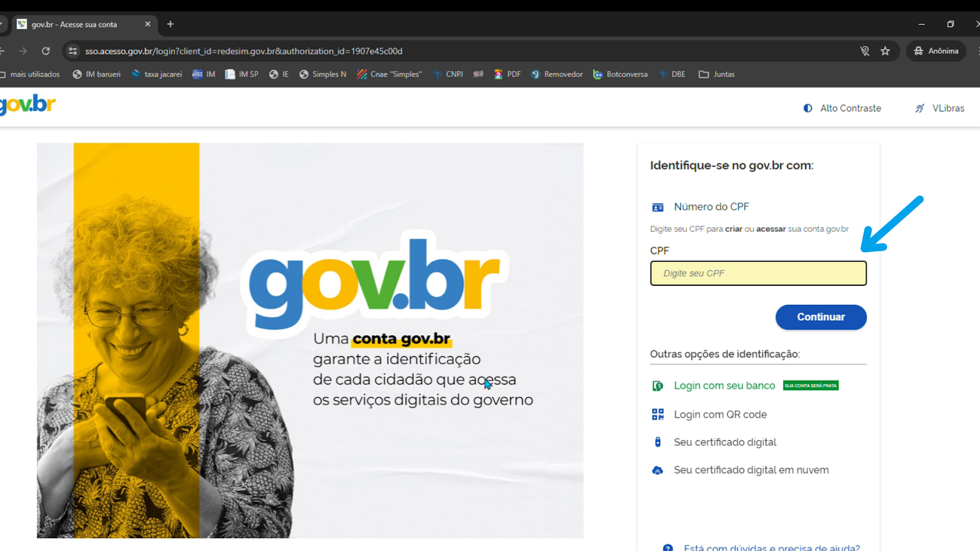Click the digital certificate token icon

click(658, 442)
